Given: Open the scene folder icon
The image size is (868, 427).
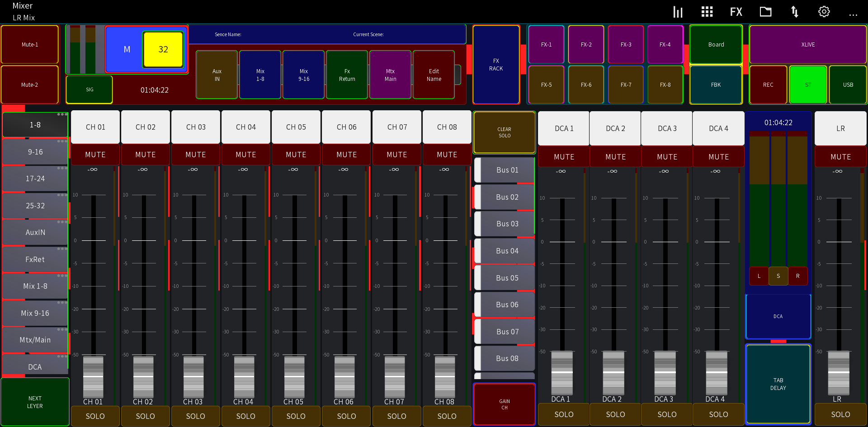Looking at the screenshot, I should (765, 11).
